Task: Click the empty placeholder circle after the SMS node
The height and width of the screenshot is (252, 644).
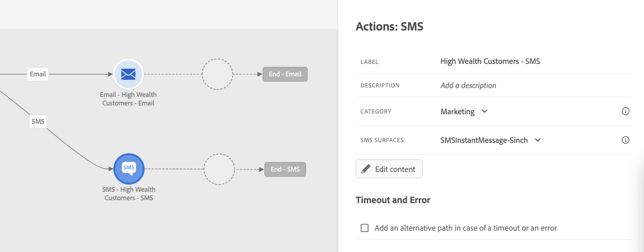Action: 219,169
